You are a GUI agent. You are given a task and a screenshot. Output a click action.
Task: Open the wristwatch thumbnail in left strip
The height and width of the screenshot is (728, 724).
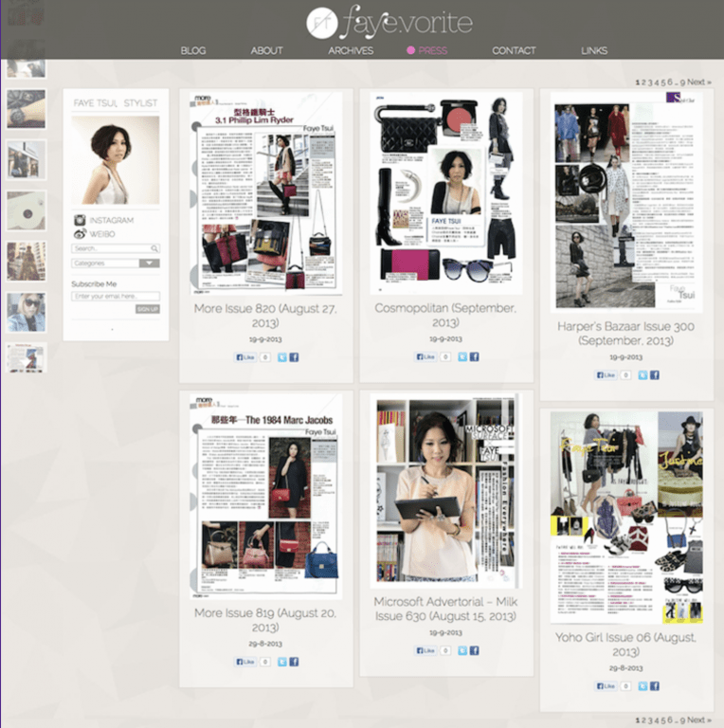coord(27,109)
